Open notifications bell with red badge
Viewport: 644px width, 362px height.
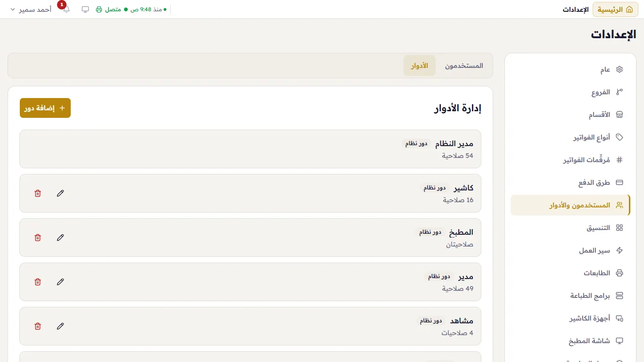[66, 9]
